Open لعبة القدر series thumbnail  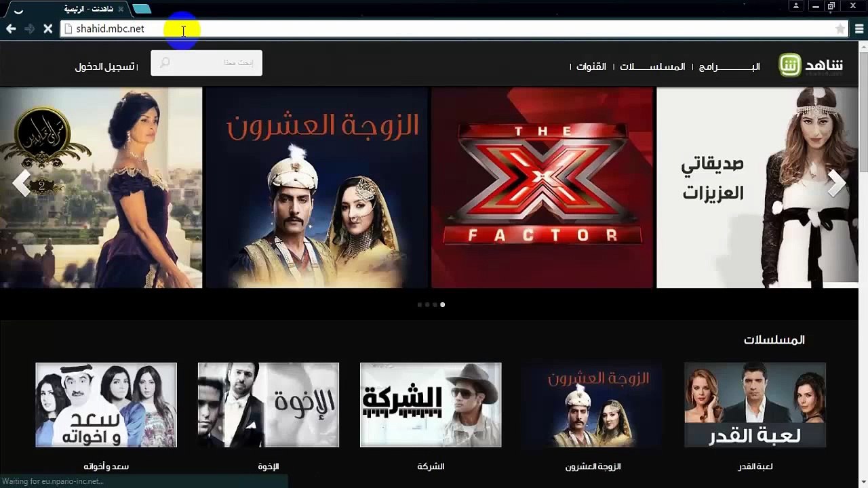point(755,405)
